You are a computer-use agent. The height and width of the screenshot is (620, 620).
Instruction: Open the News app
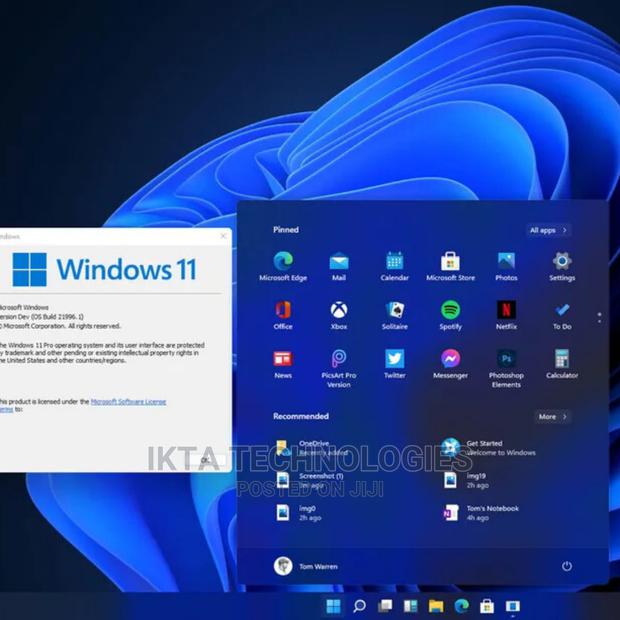click(283, 364)
